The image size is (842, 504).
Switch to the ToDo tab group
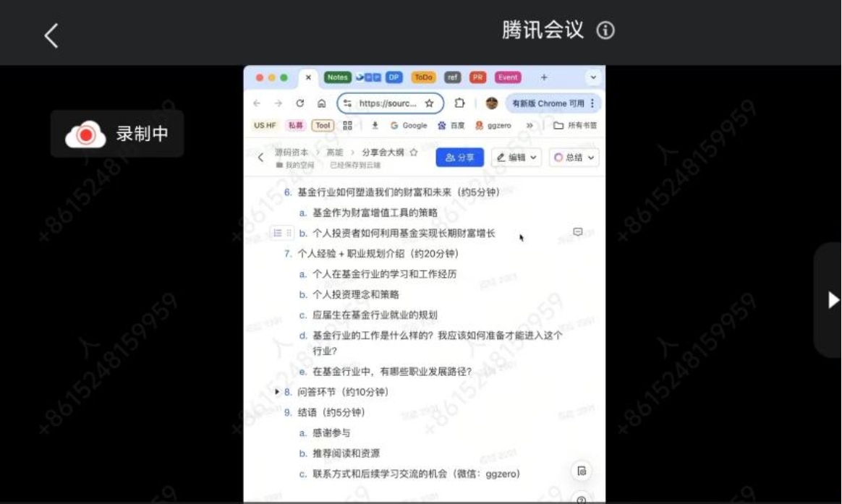point(423,77)
